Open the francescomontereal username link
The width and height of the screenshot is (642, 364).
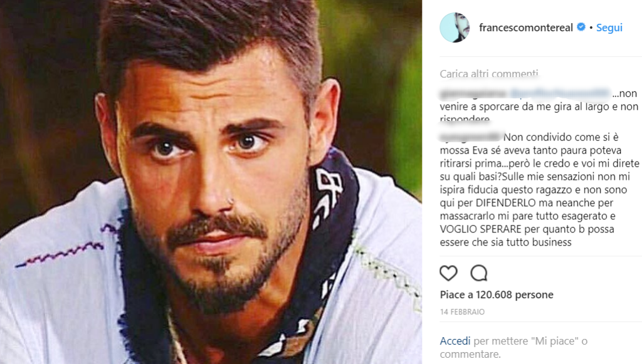click(x=526, y=28)
